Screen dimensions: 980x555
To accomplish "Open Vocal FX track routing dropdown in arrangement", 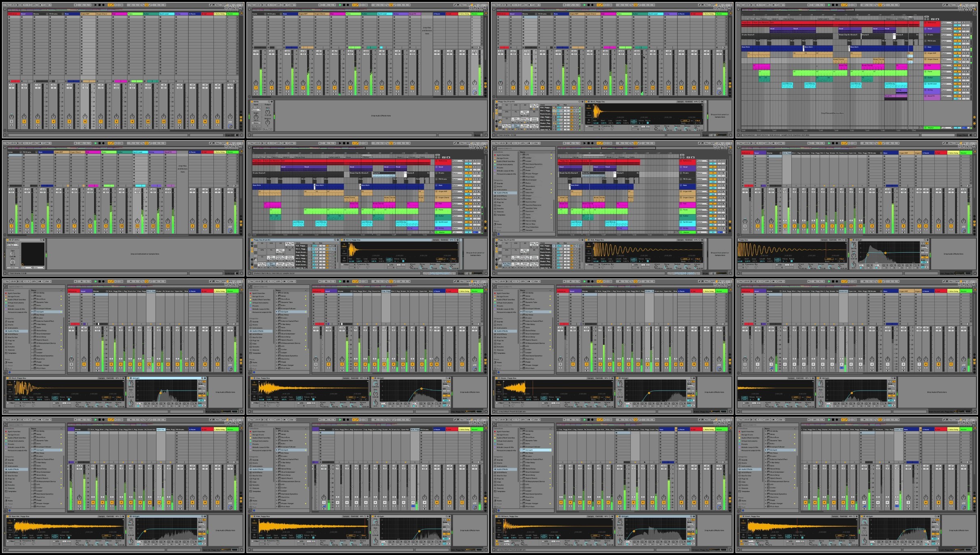I will pos(946,96).
